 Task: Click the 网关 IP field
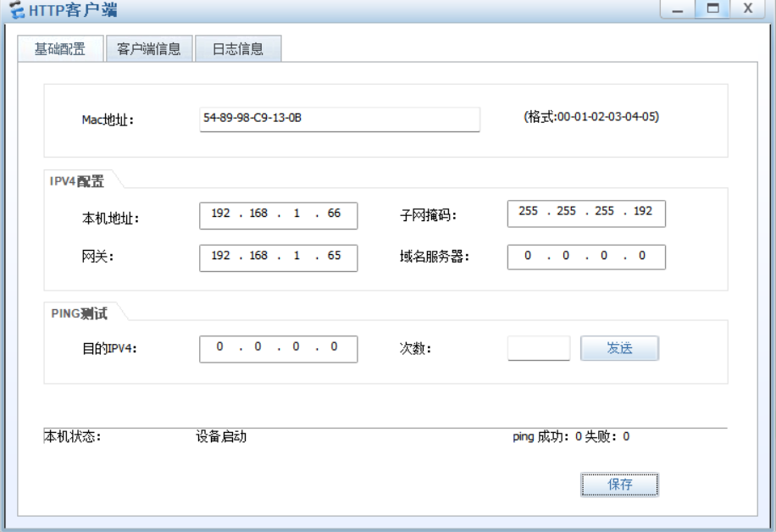coord(278,258)
